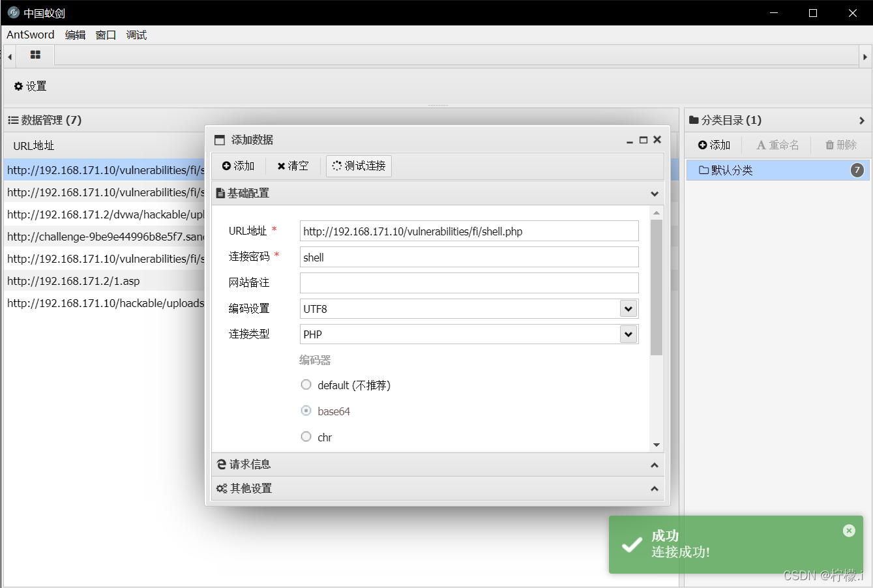Click the 添加数据 dialog title icon
Viewport: 873px width, 588px height.
pos(220,140)
